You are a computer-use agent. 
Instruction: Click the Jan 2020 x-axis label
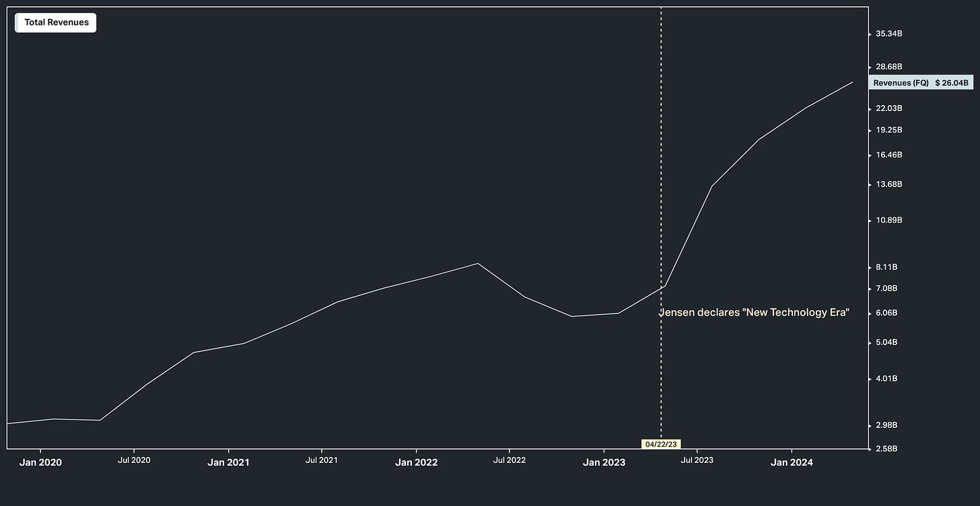(x=40, y=462)
